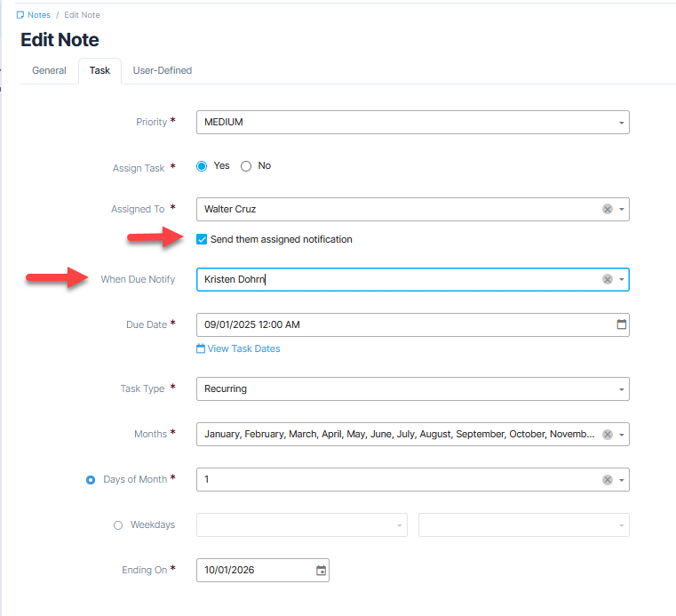Uncheck Send them assigned notification

[x=202, y=239]
